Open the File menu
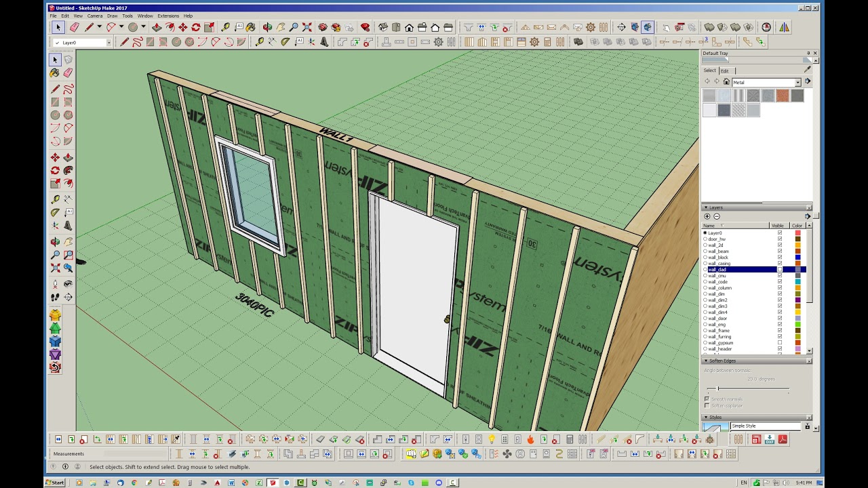 53,16
